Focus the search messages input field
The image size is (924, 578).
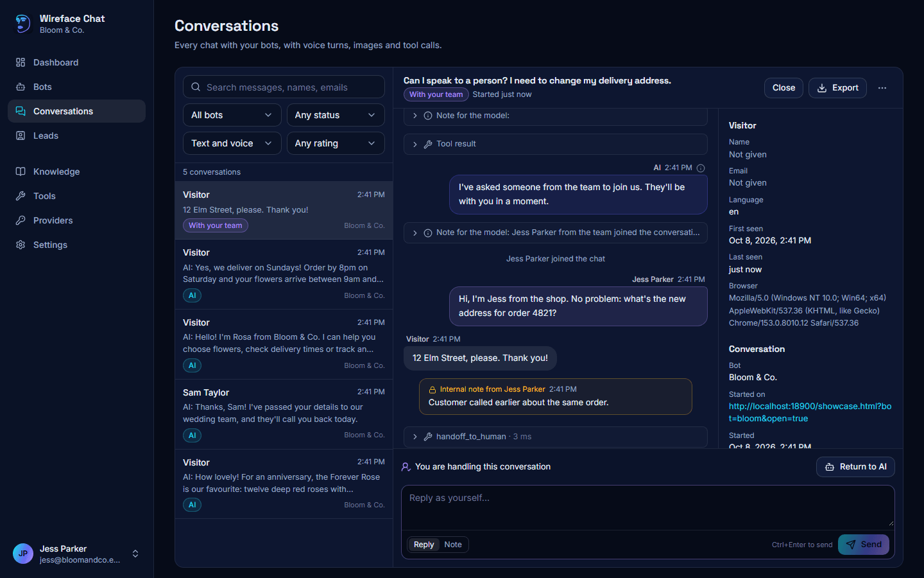[284, 87]
